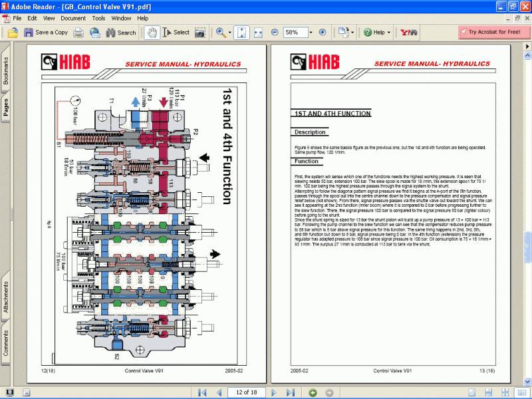Image resolution: width=532 pixels, height=399 pixels.
Task: Click the Email document icon
Action: tap(95, 33)
